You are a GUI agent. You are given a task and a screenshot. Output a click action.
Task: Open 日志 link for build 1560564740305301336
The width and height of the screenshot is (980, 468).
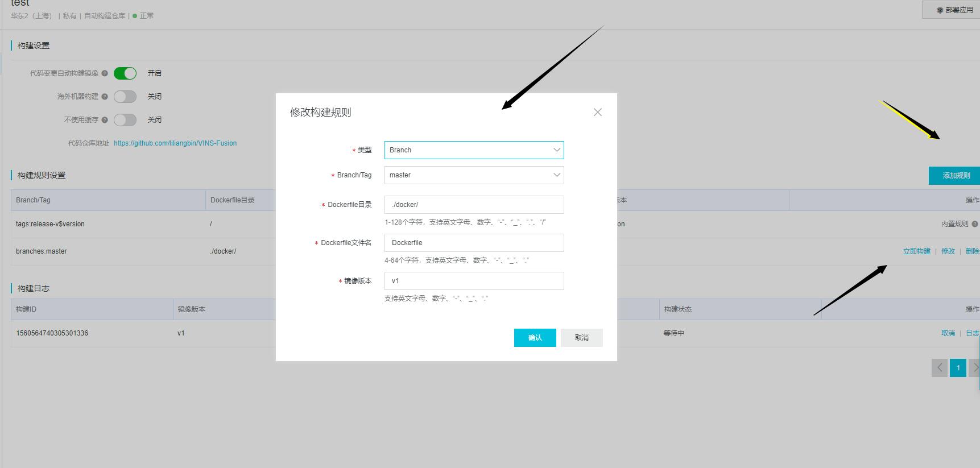973,333
